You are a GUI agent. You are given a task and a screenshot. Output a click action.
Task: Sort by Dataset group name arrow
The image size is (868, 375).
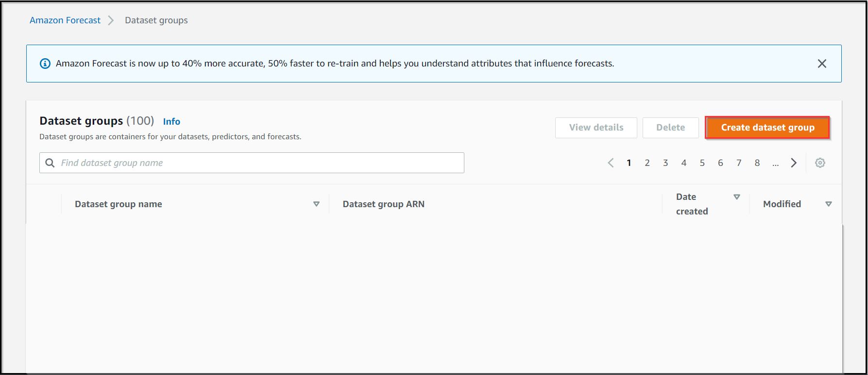pyautogui.click(x=316, y=204)
